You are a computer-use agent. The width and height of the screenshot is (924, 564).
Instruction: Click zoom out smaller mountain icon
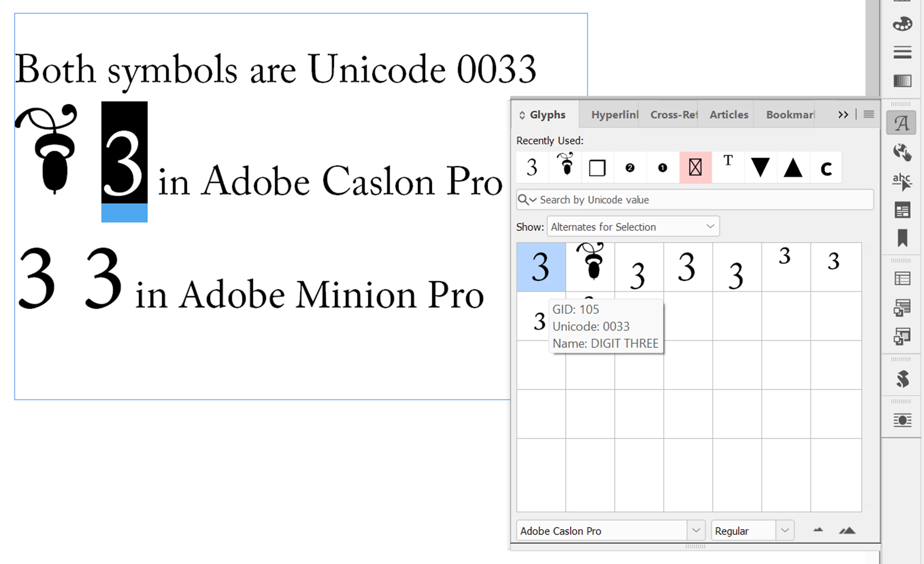(818, 530)
